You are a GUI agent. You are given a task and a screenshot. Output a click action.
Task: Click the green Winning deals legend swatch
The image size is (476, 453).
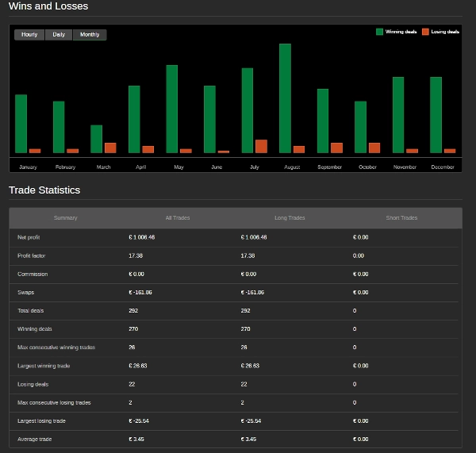tap(379, 32)
